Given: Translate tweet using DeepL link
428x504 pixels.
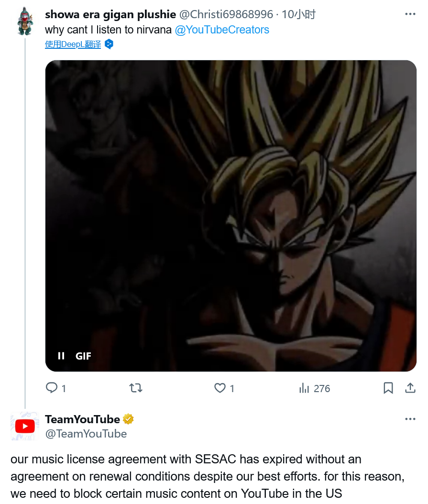Looking at the screenshot, I should pyautogui.click(x=73, y=44).
